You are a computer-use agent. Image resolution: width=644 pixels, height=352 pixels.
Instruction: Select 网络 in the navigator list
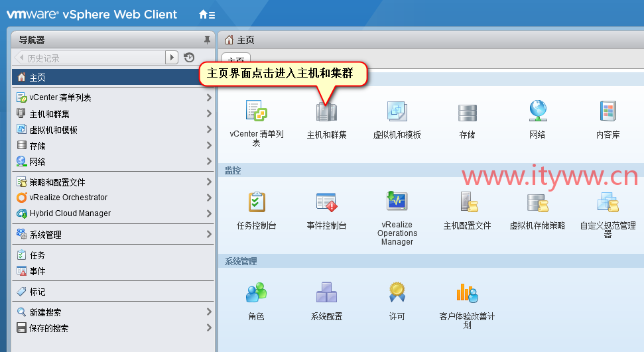click(113, 162)
